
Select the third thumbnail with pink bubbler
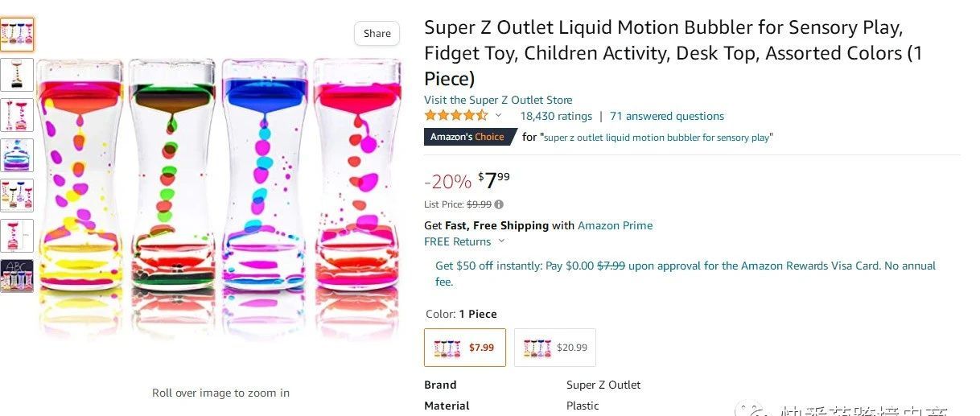tap(17, 114)
